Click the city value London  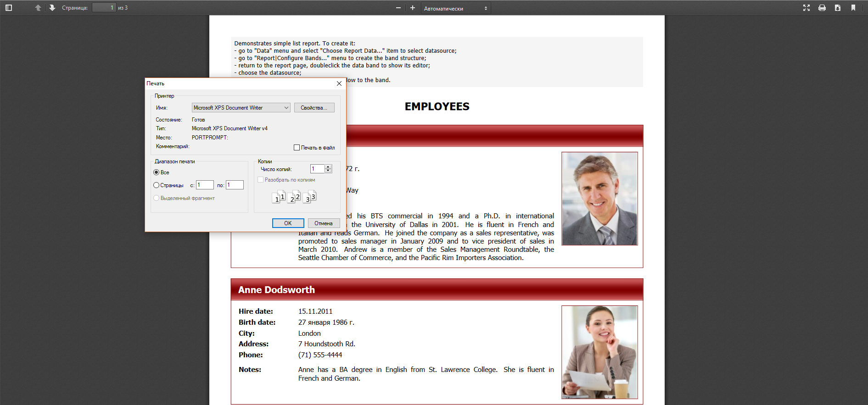click(309, 333)
